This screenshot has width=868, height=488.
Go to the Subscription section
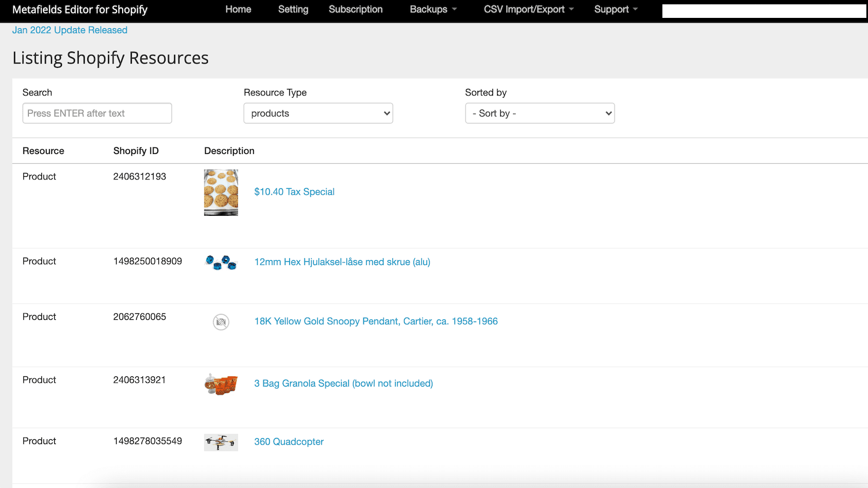click(x=355, y=9)
